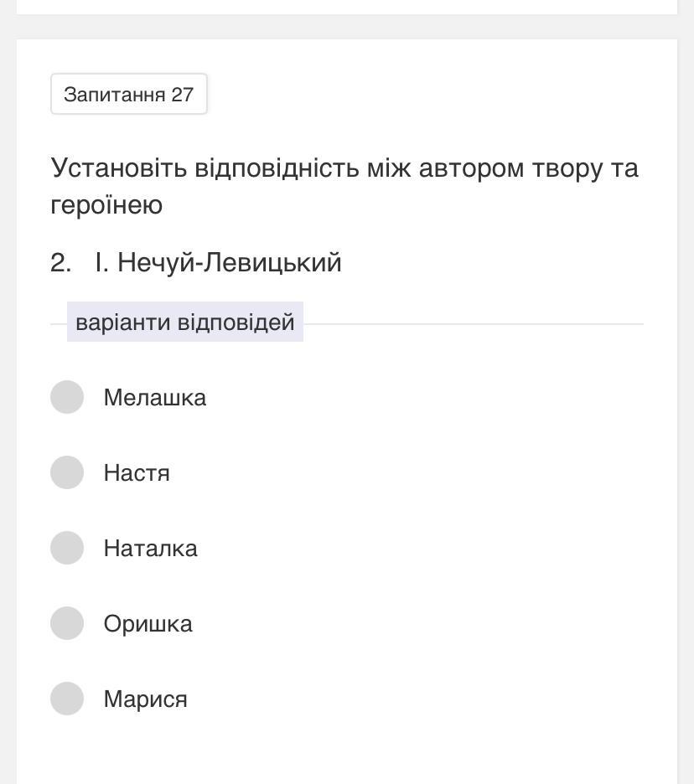This screenshot has width=694, height=784.
Task: Click the Оришка answer label text
Action: (x=148, y=624)
